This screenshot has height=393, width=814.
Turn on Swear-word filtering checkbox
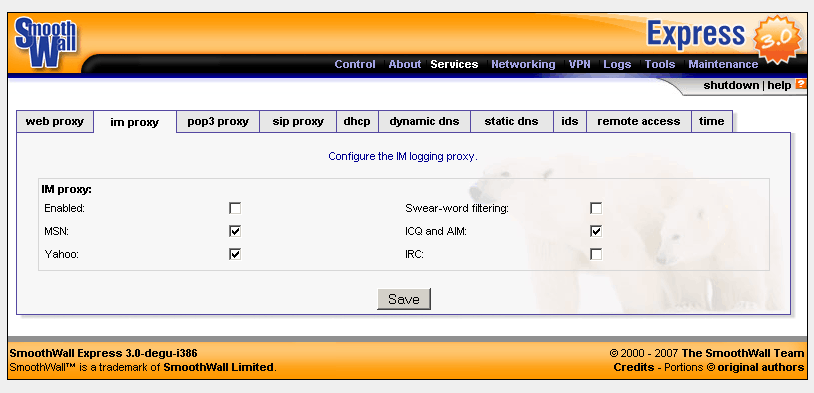click(596, 209)
